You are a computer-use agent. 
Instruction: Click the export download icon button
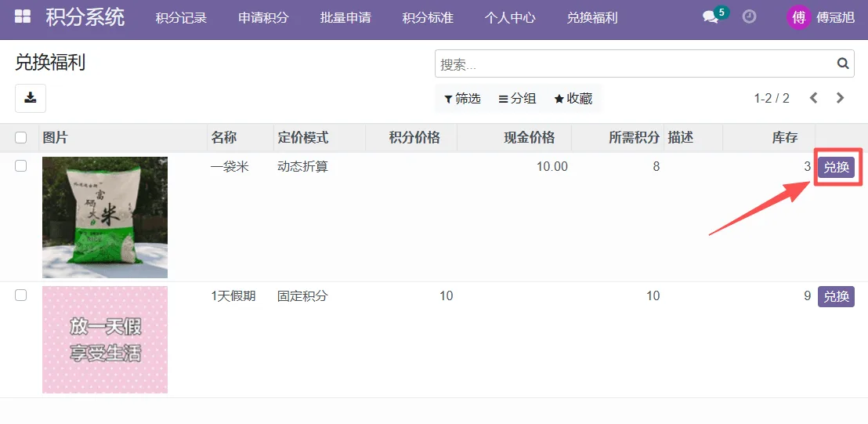31,99
